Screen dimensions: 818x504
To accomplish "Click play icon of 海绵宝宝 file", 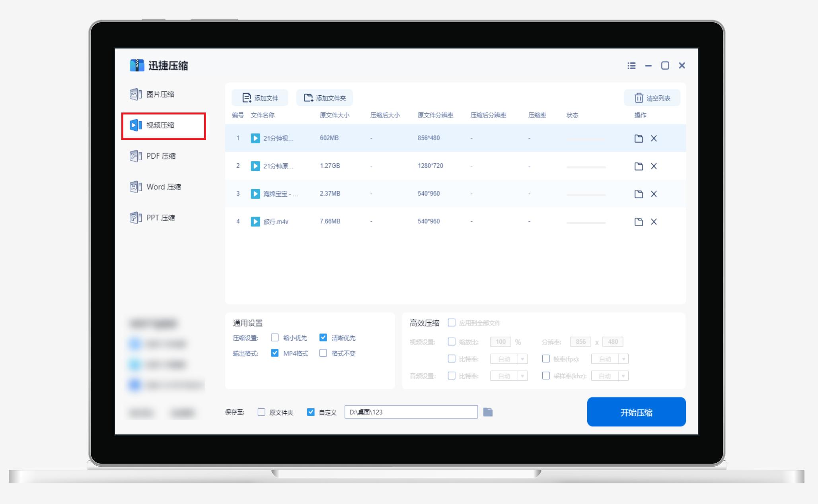I will pyautogui.click(x=255, y=194).
